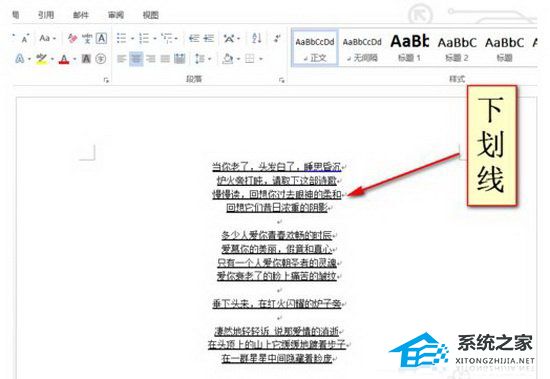This screenshot has height=379, width=550.
Task: Click the borders button
Action: tap(250, 59)
